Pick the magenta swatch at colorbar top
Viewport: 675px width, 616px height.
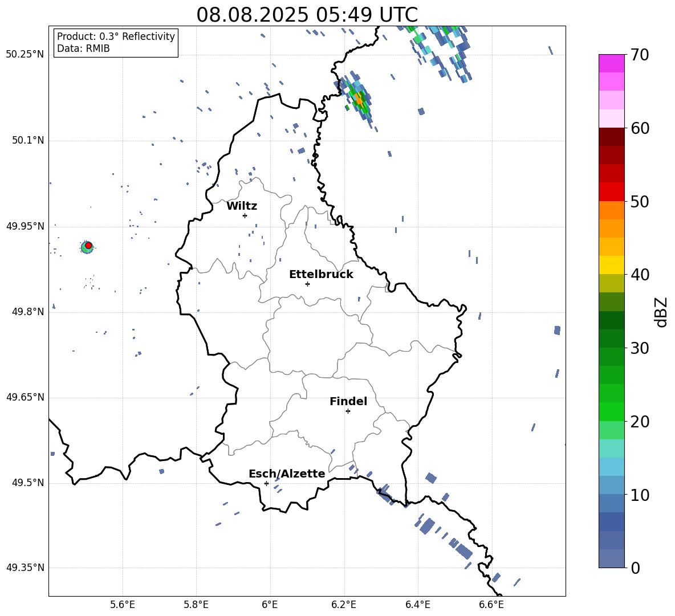tap(611, 63)
